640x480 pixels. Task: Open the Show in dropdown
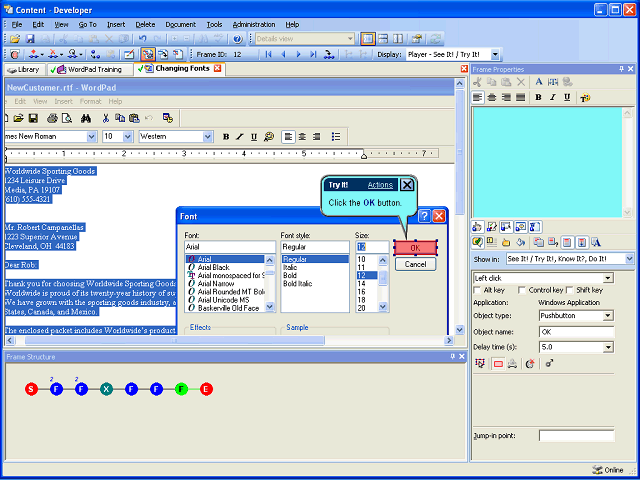point(629,259)
